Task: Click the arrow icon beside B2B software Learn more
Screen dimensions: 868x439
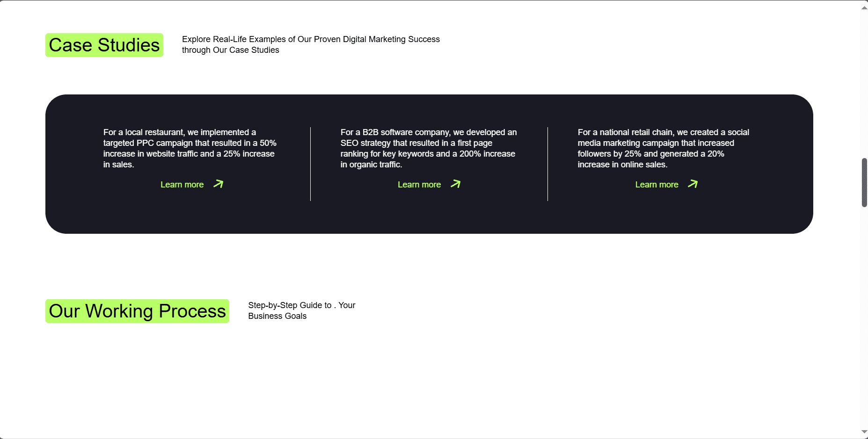Action: (x=456, y=184)
